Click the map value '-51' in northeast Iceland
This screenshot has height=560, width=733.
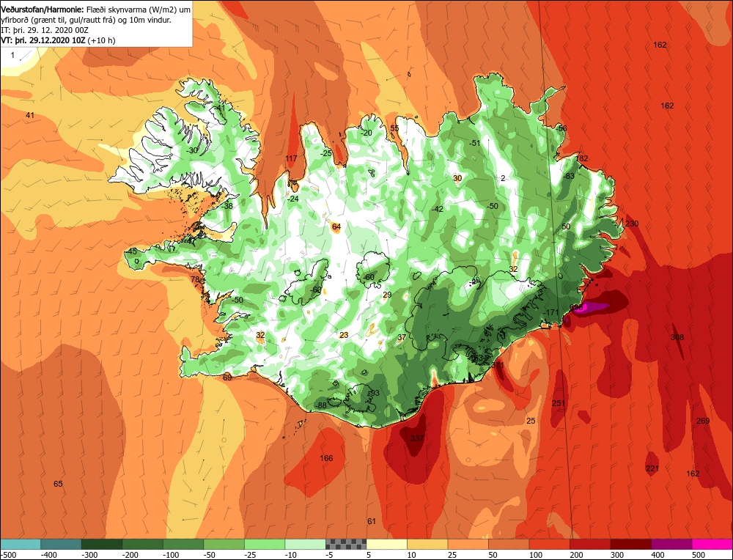[474, 143]
